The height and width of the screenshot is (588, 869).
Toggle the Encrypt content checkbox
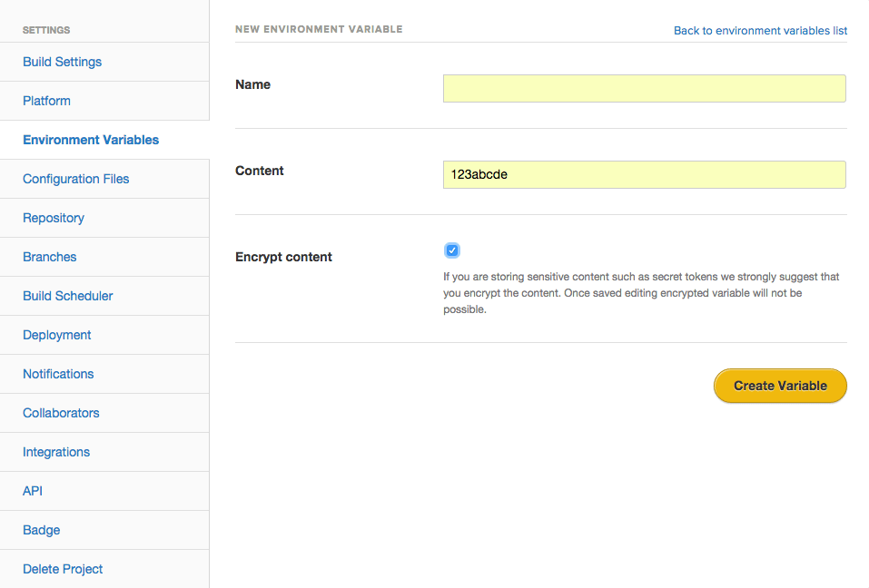click(x=451, y=250)
